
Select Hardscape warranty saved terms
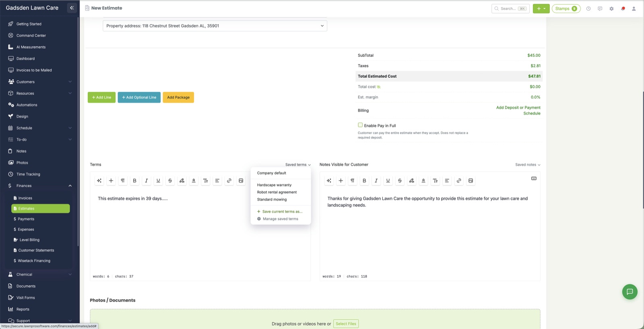274,185
